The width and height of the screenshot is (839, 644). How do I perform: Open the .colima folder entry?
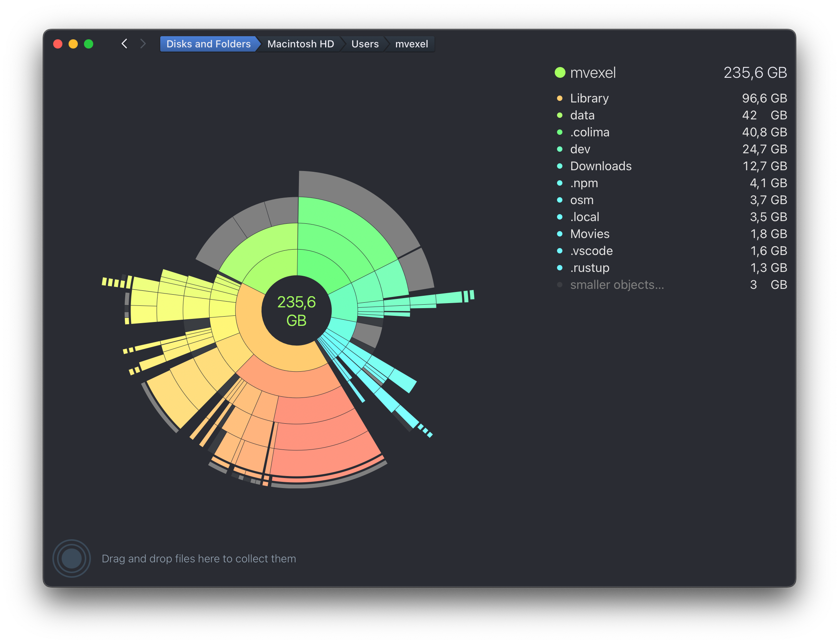(590, 132)
